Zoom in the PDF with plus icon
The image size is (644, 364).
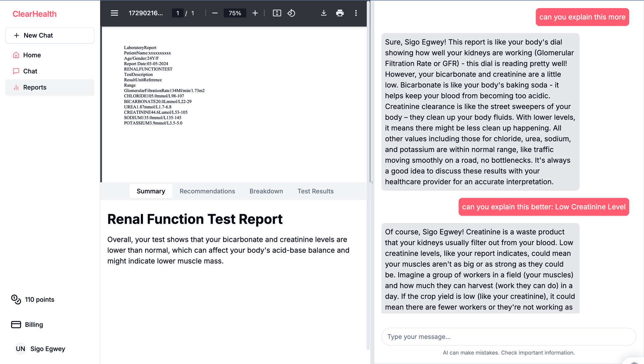coord(255,13)
